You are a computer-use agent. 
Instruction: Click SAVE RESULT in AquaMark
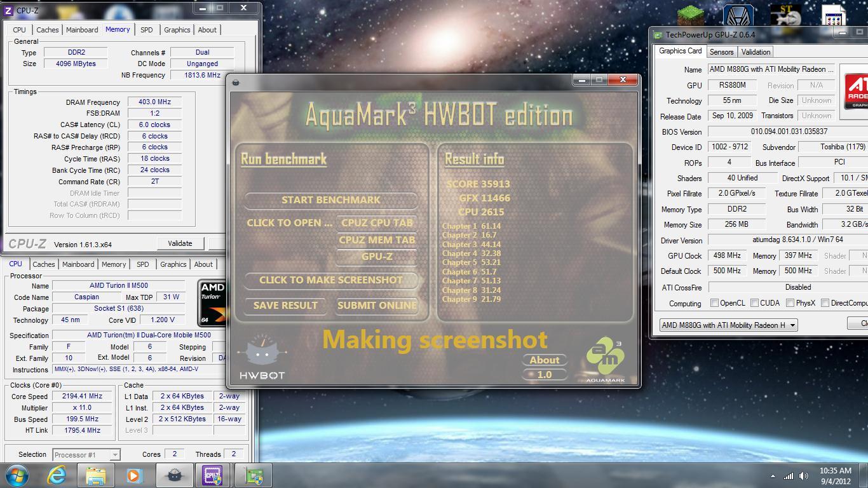tap(285, 306)
